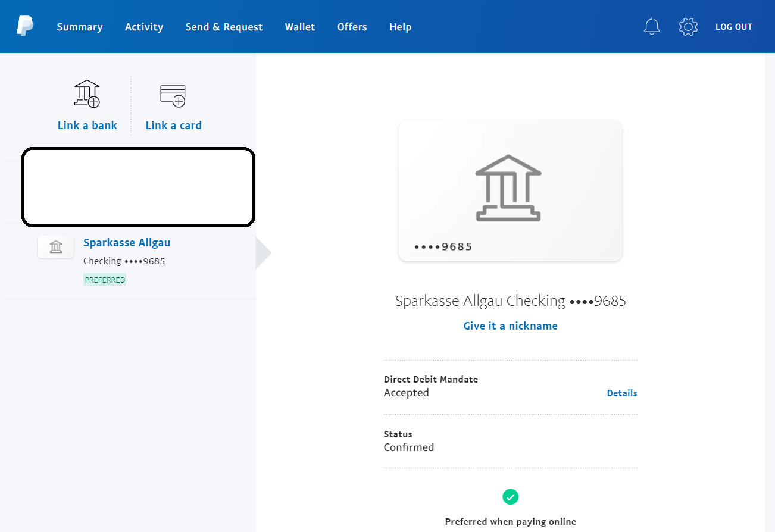
Task: Go to the Summary tab
Action: coord(80,27)
